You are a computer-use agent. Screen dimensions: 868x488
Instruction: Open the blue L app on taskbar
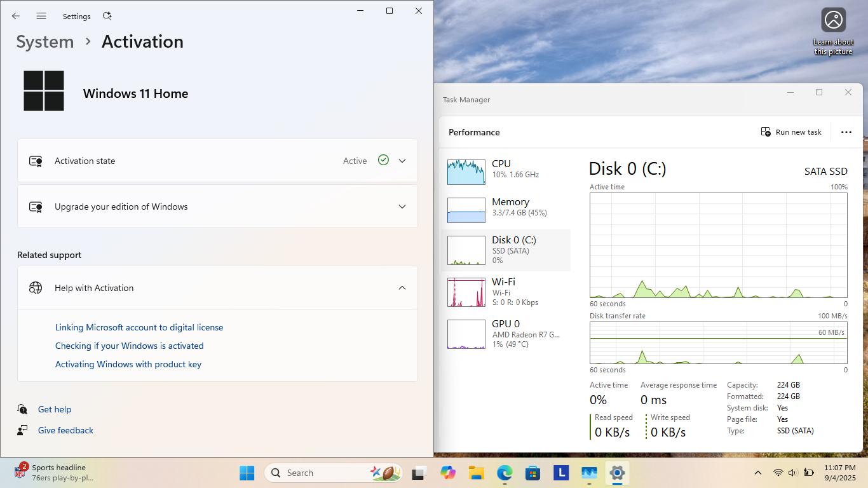click(560, 473)
